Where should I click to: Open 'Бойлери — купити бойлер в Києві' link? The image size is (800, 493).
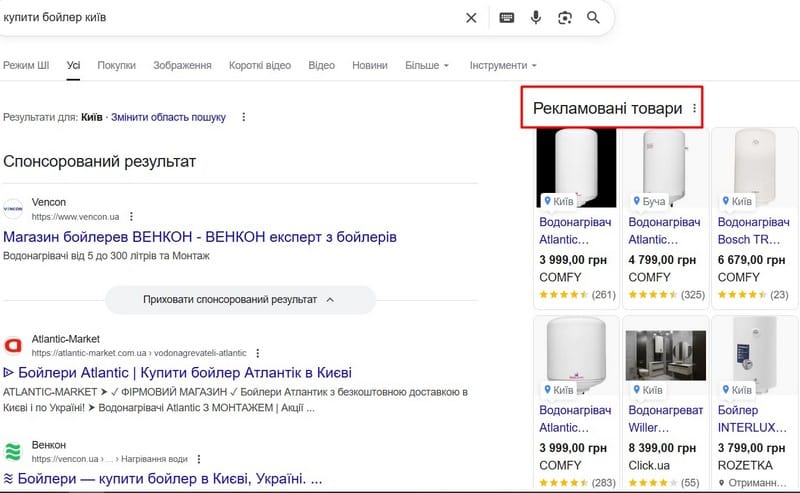point(163,479)
